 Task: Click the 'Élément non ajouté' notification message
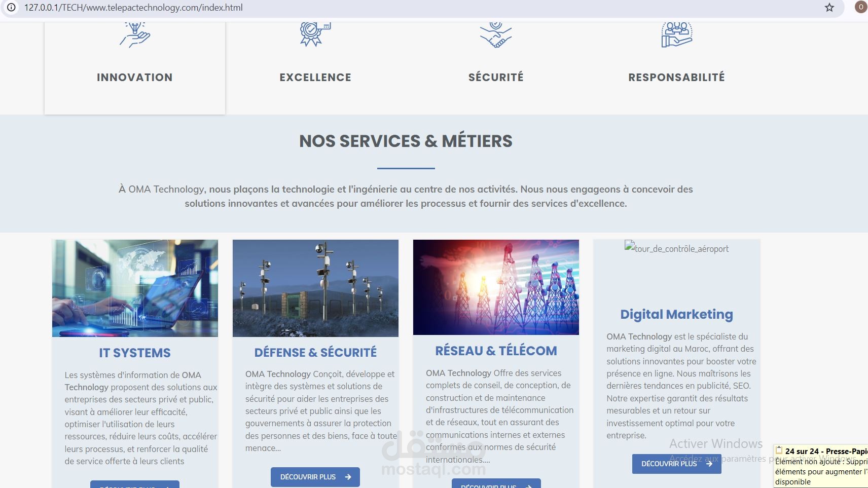pos(821,471)
